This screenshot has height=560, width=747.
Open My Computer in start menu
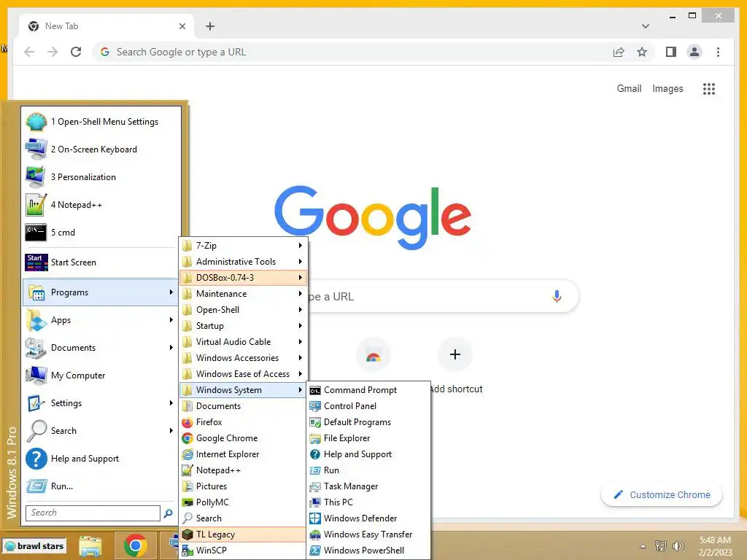[102, 376]
